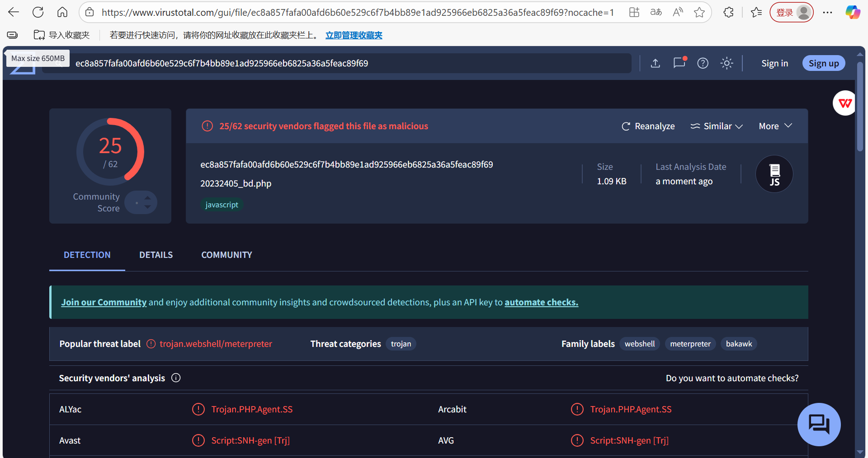Open the chat support bubble

[819, 425]
